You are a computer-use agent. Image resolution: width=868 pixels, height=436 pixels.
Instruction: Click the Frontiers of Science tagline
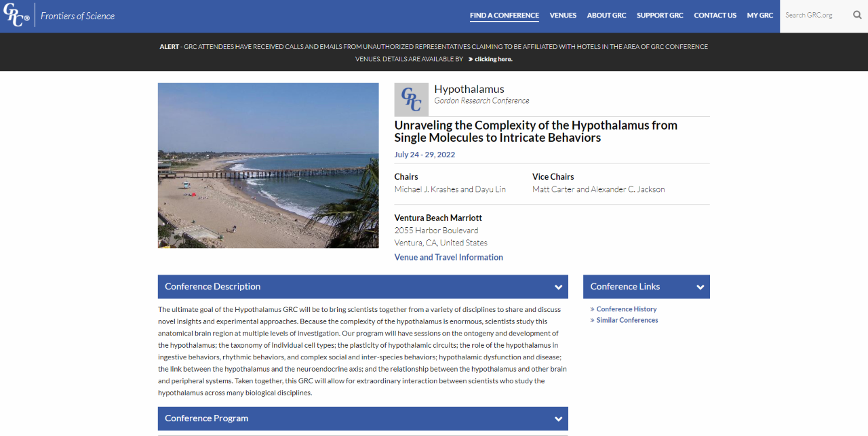click(77, 16)
